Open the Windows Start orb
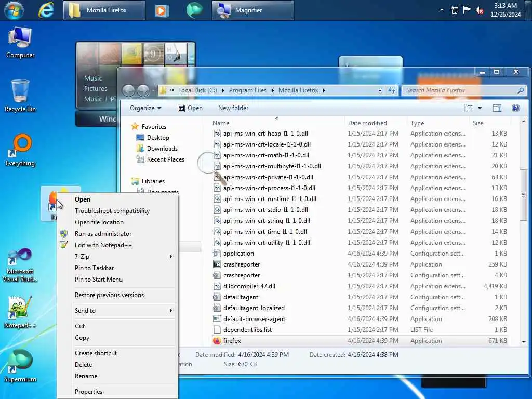This screenshot has height=399, width=532. click(x=14, y=10)
